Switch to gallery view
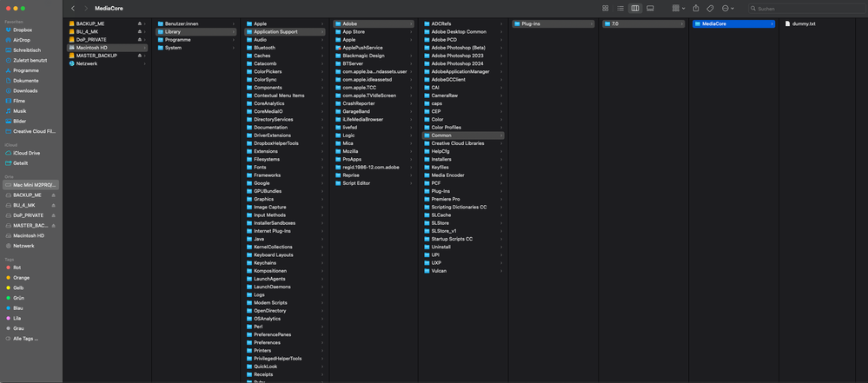 point(651,9)
